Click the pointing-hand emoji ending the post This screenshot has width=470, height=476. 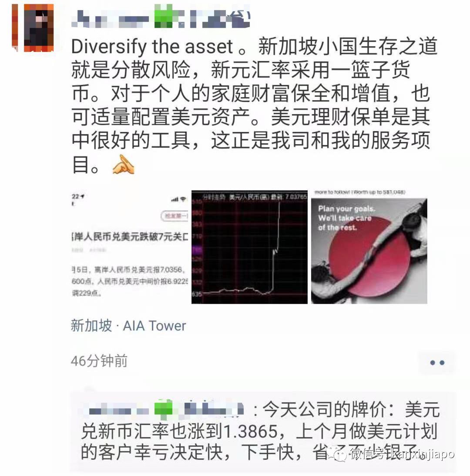[x=123, y=164]
